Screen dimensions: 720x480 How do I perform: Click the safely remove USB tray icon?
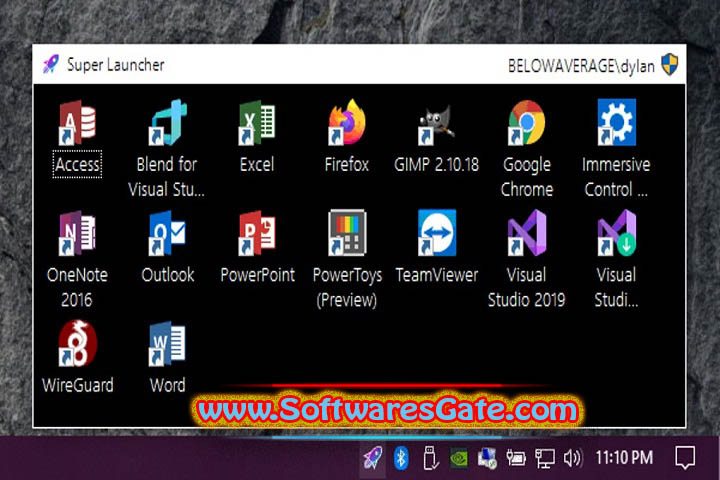coord(430,458)
